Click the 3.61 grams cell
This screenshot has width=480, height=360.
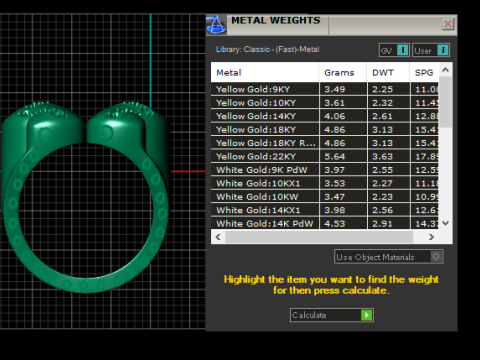click(343, 103)
